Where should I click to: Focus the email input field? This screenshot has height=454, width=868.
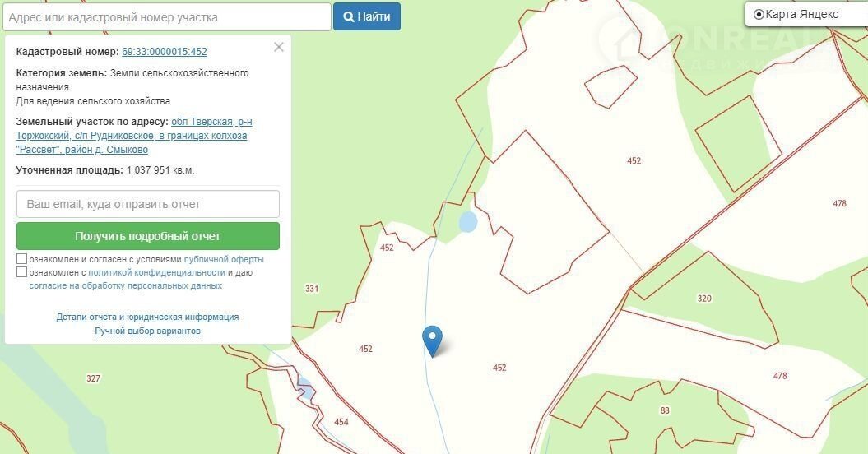click(148, 204)
